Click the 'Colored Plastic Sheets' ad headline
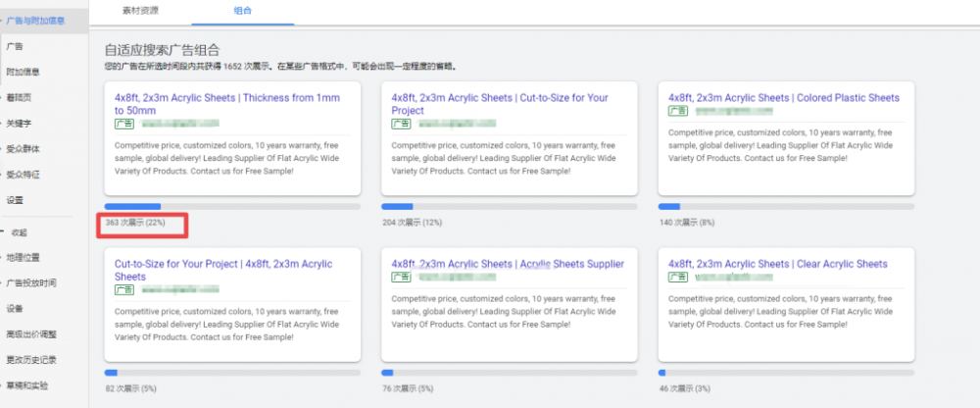980x408 pixels. pyautogui.click(x=783, y=98)
